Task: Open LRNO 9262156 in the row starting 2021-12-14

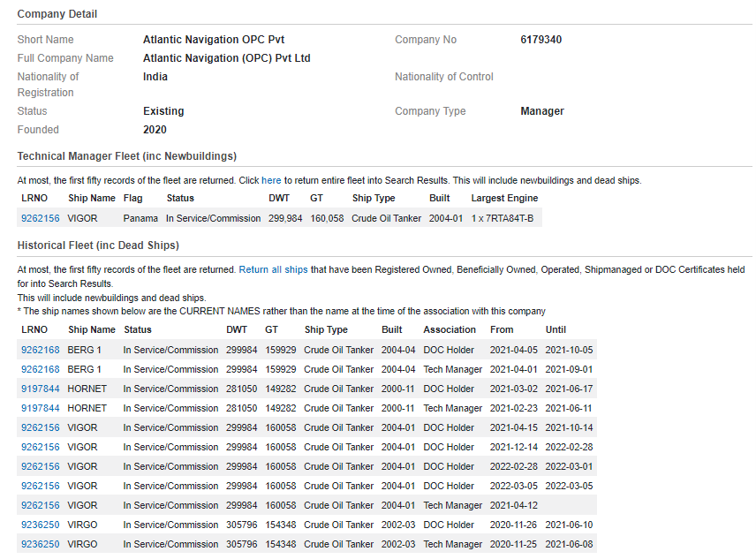Action: [41, 447]
